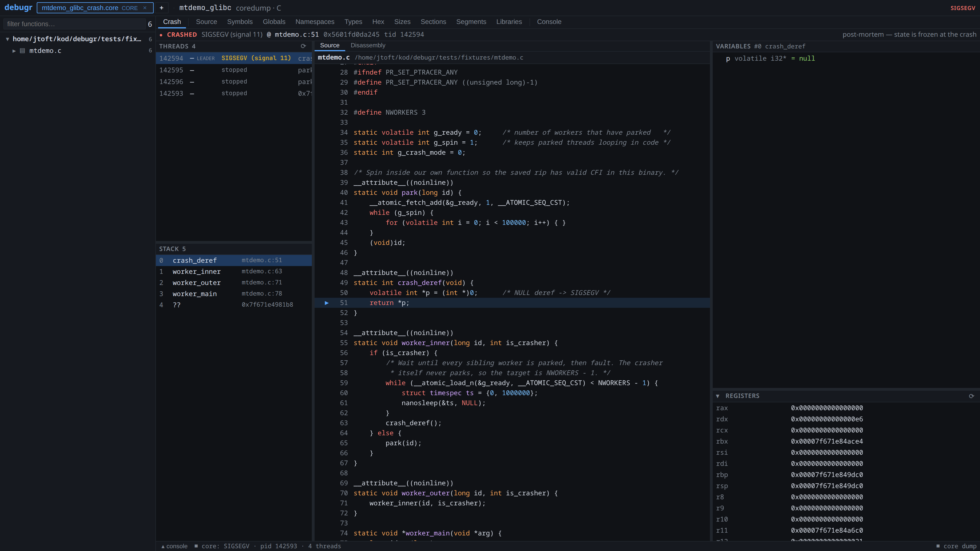Image resolution: width=980 pixels, height=551 pixels.
Task: Click source line 51 'return *p;'
Action: tap(512, 303)
